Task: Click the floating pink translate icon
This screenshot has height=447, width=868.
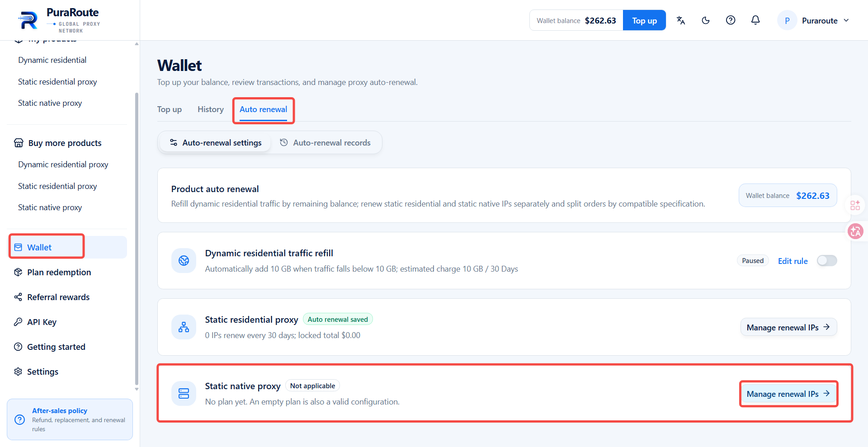Action: (855, 231)
